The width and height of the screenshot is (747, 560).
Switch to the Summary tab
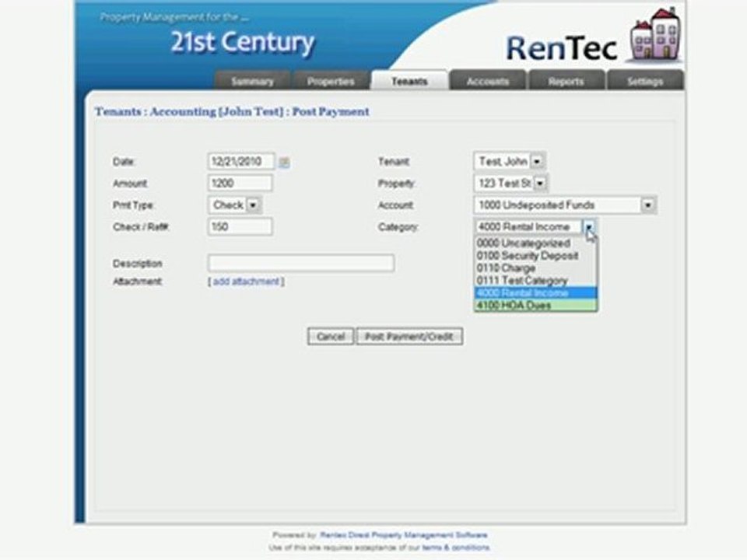pyautogui.click(x=252, y=82)
